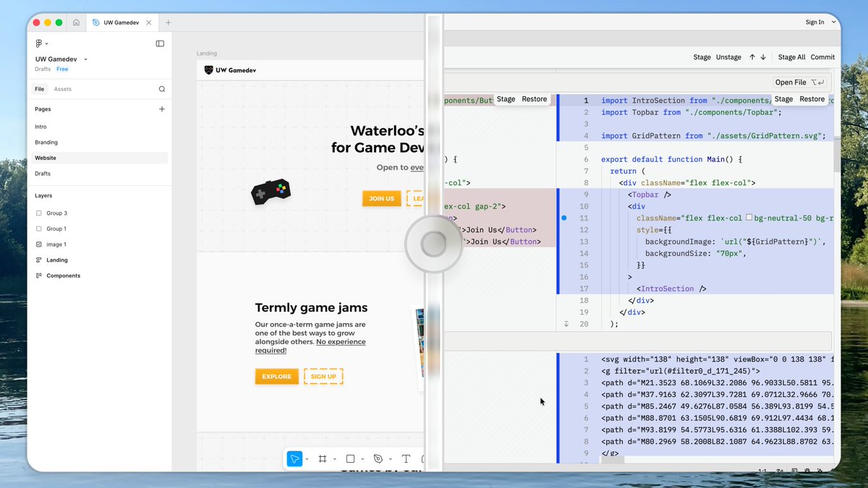The image size is (868, 488).
Task: Open the Pen tool options chevron
Action: coord(390,459)
